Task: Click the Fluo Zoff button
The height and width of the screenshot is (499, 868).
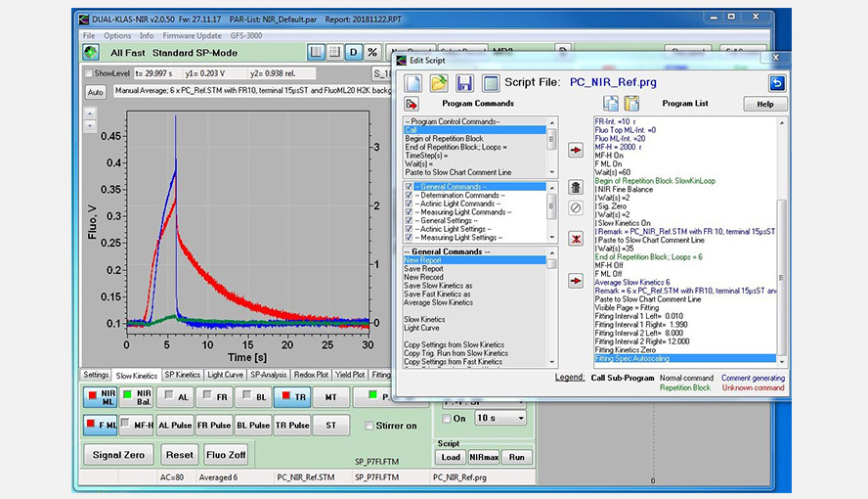Action: (x=226, y=455)
